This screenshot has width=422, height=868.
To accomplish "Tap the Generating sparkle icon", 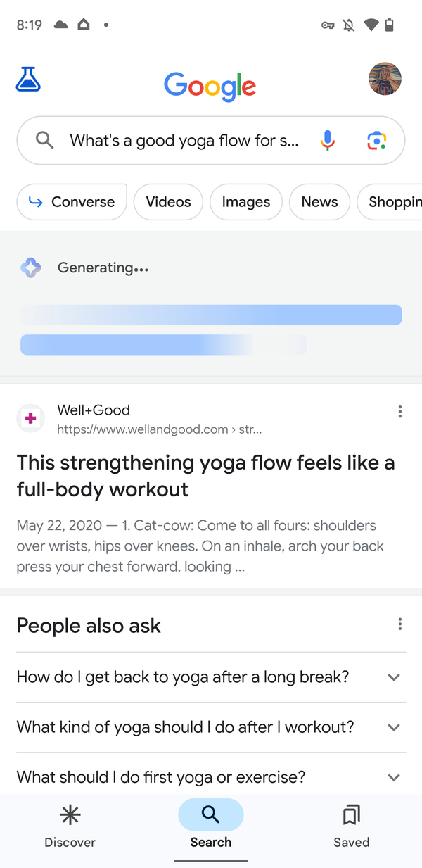I will [31, 268].
